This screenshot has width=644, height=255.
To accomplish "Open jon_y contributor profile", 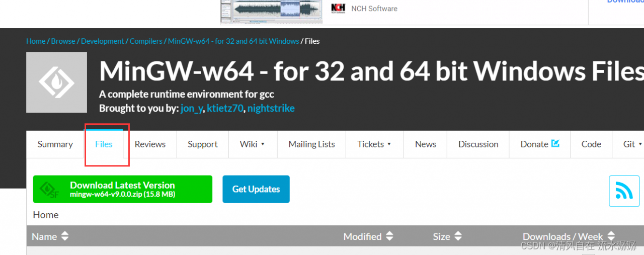I will pos(191,108).
